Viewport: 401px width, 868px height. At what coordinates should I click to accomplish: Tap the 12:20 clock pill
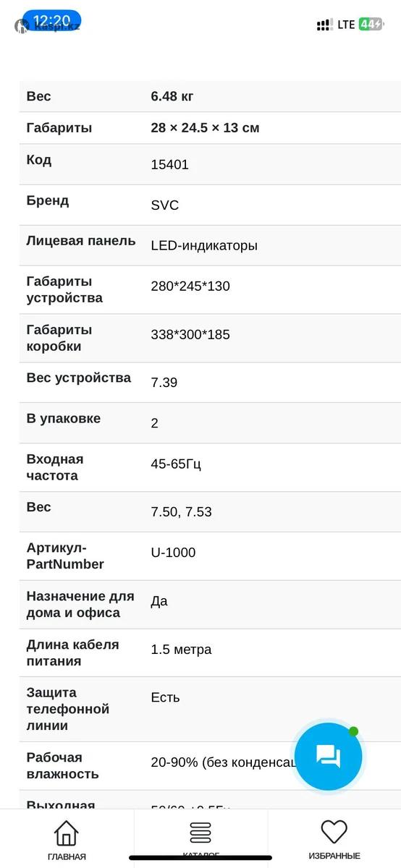point(51,20)
